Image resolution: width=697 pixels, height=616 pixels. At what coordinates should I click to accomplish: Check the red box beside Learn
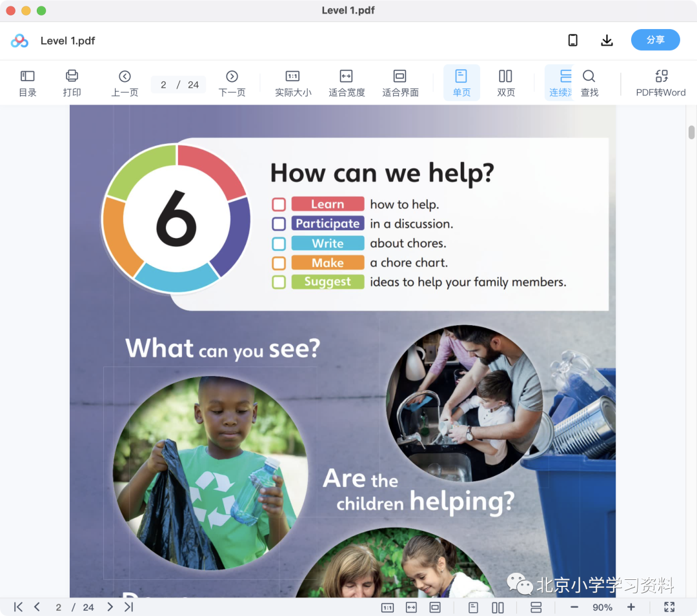279,204
